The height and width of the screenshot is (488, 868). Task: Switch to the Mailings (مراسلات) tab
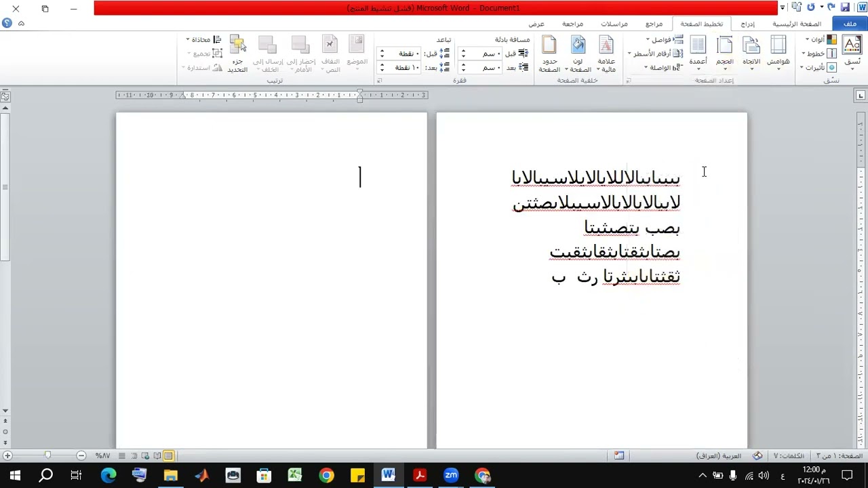(x=614, y=24)
